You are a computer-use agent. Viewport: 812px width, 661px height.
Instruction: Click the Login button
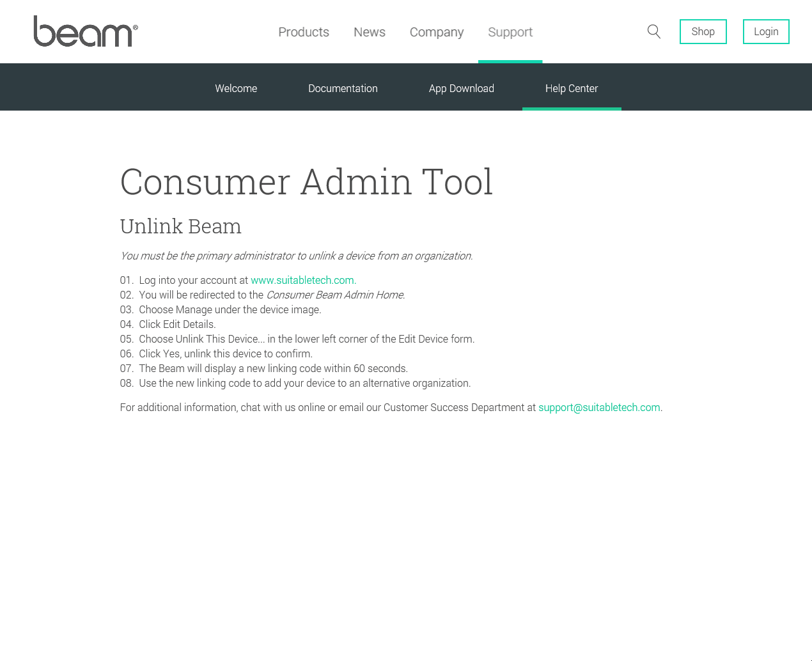click(x=766, y=32)
